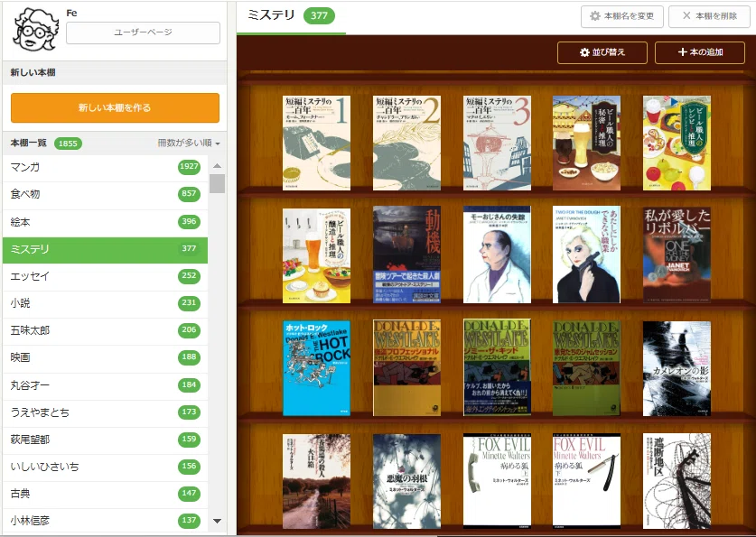Select the いしいひさいち bookshelf
This screenshot has width=756, height=537.
coord(105,467)
